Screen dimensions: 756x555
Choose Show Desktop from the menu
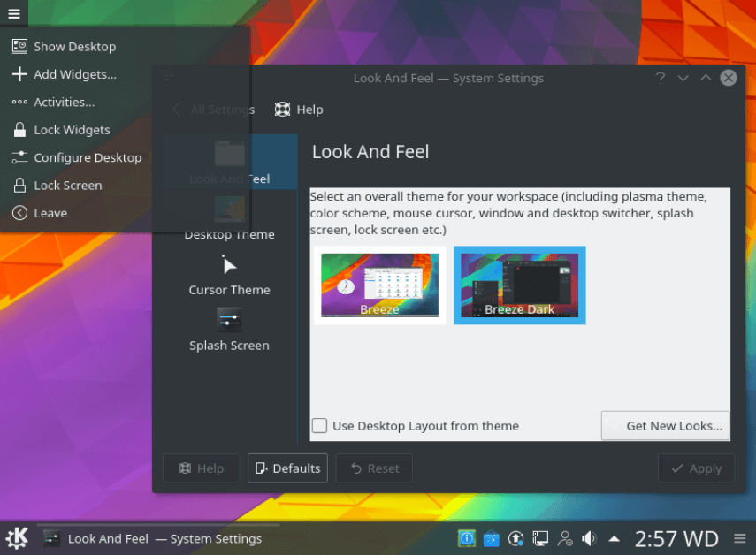point(75,47)
